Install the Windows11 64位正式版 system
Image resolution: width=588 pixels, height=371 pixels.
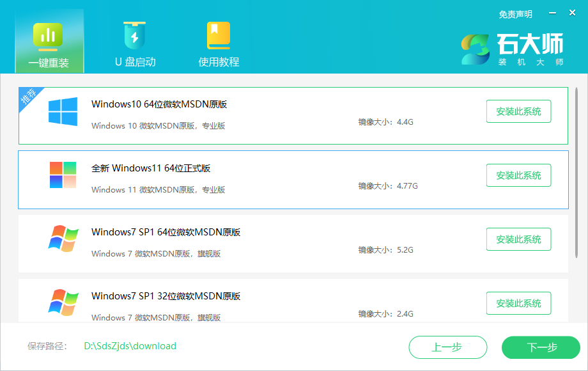[x=518, y=175]
